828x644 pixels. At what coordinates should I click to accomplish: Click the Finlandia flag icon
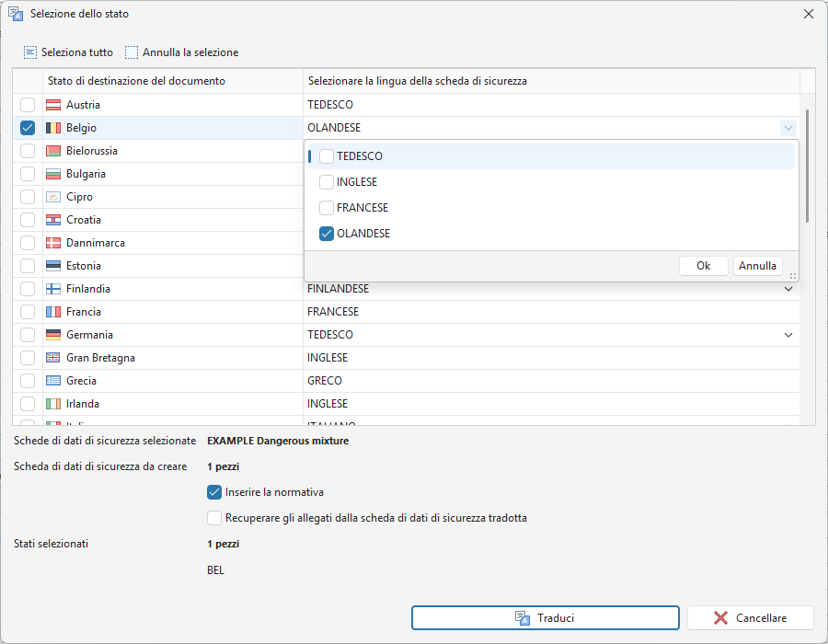[x=53, y=289]
